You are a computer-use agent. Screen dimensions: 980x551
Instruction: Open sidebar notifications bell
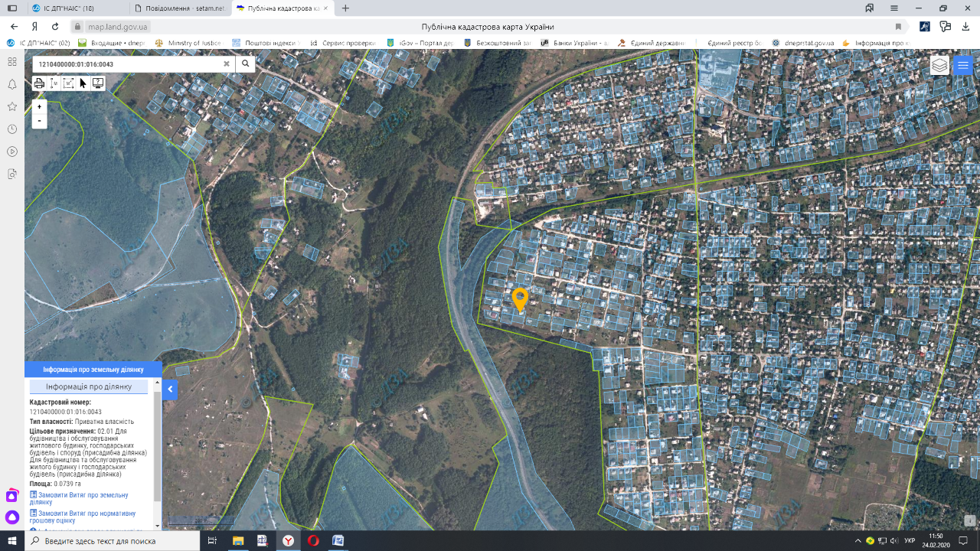tap(12, 84)
